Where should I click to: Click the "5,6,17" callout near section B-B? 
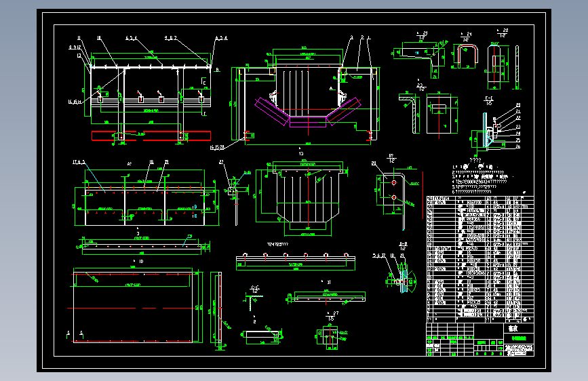tap(378, 256)
